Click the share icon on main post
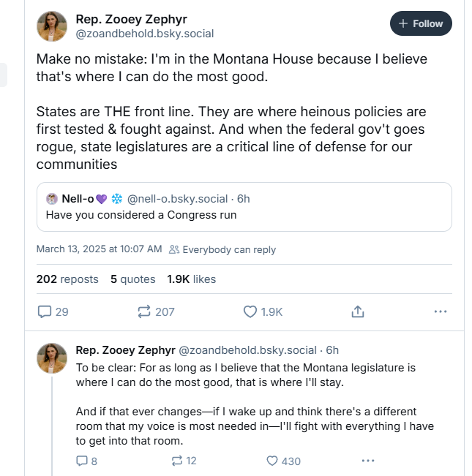This screenshot has width=472, height=476. coord(358,311)
